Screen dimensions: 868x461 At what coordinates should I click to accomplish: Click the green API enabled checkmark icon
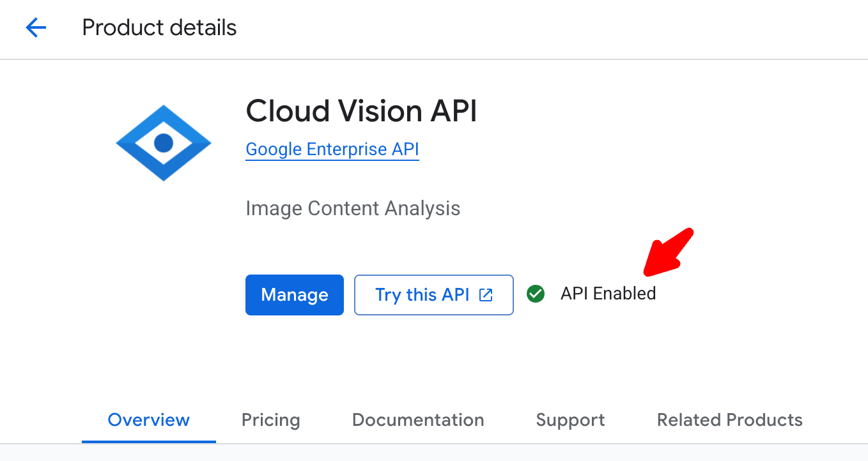(x=536, y=294)
